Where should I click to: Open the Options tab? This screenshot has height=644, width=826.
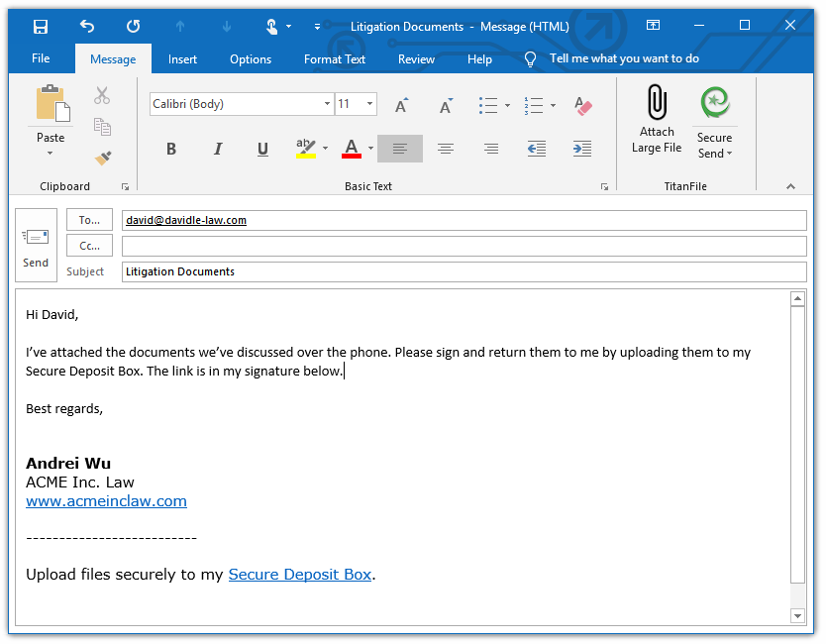pyautogui.click(x=251, y=59)
